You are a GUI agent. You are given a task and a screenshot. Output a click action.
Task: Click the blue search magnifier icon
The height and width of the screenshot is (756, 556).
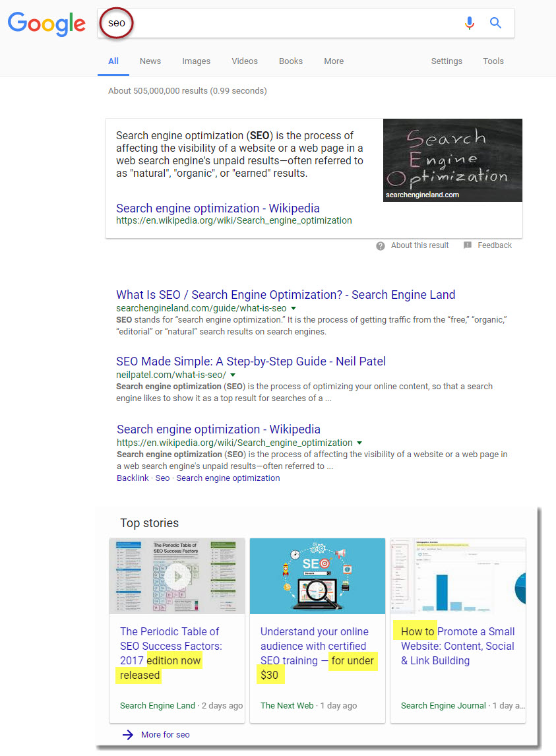pyautogui.click(x=496, y=22)
